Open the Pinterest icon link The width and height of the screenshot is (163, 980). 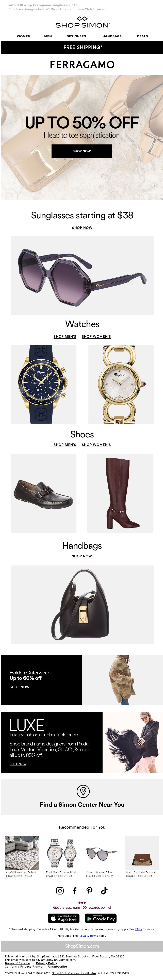tap(89, 891)
